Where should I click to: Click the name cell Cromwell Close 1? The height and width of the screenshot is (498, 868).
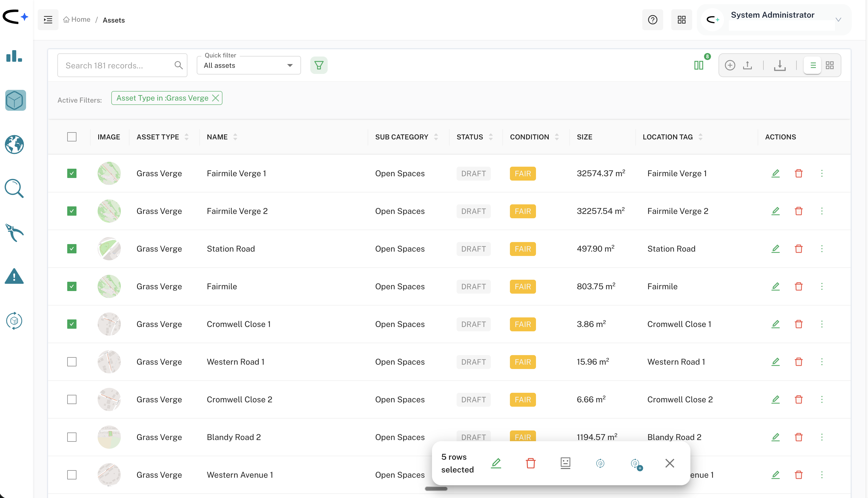pyautogui.click(x=239, y=324)
